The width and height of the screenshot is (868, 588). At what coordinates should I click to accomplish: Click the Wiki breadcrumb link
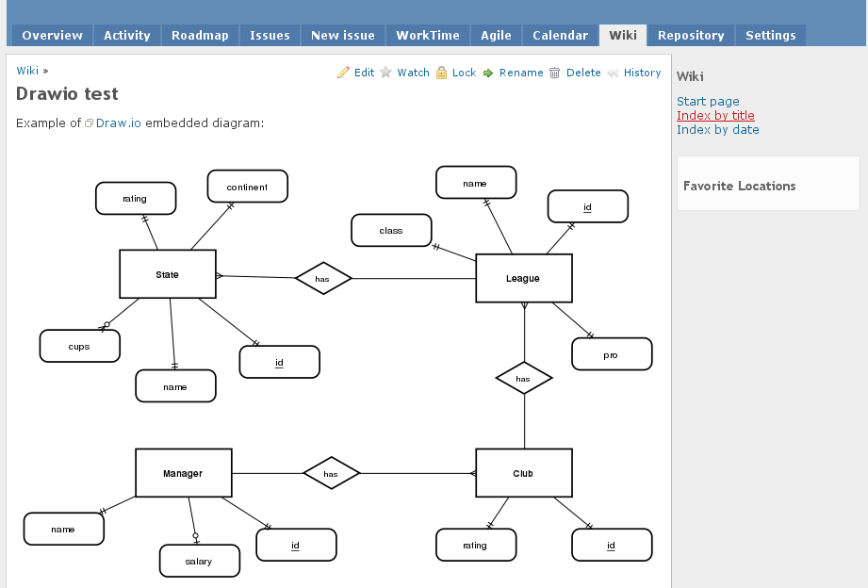click(x=27, y=71)
